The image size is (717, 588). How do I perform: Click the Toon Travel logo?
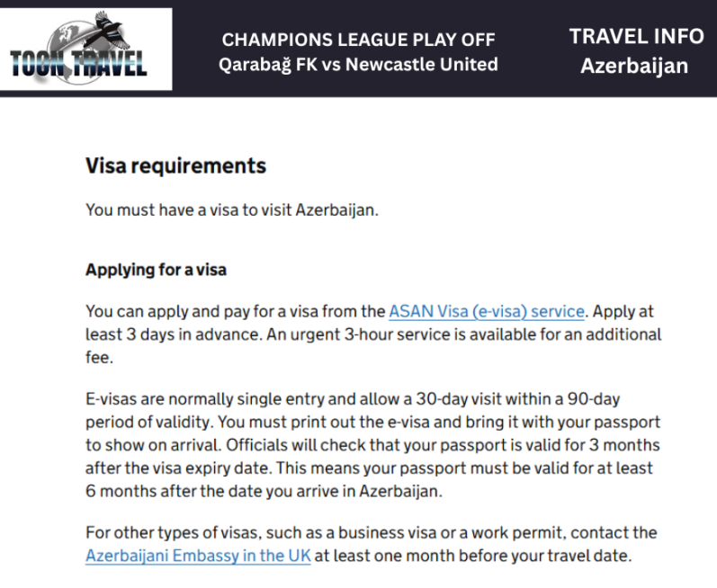tap(87, 49)
